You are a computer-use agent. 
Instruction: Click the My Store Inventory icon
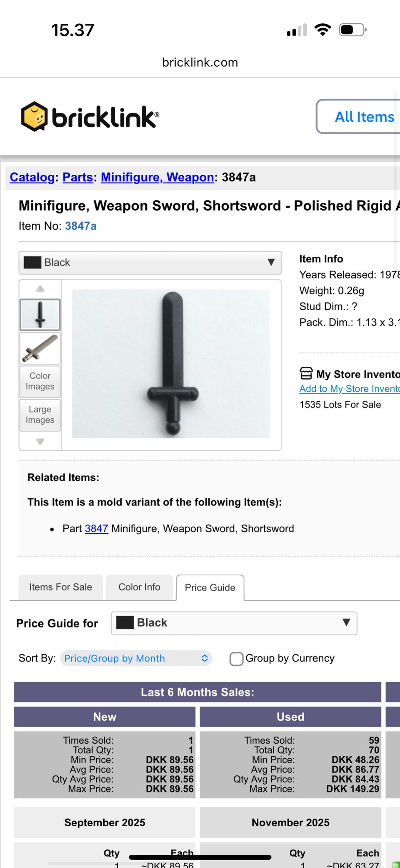tap(306, 373)
